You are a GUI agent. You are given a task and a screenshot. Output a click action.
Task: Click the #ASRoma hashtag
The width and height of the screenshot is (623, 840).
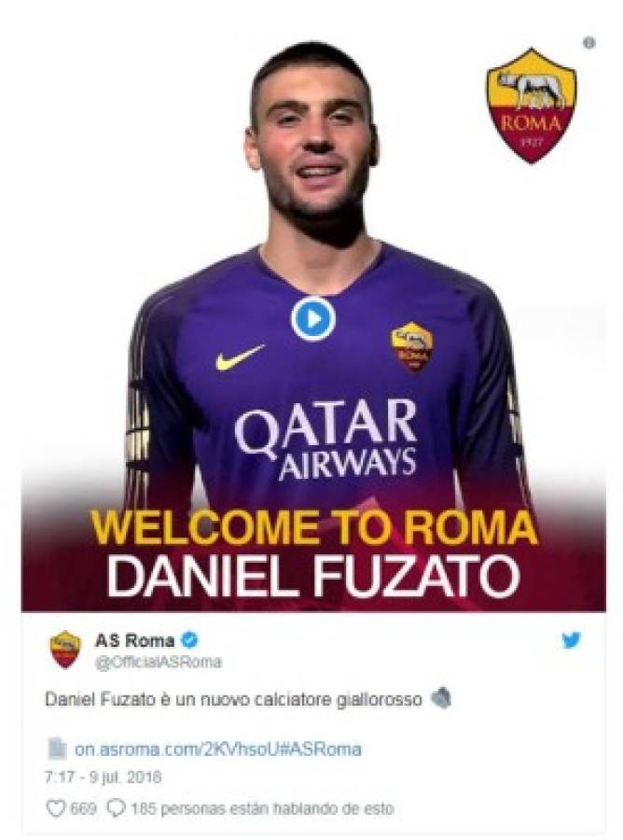[x=322, y=749]
